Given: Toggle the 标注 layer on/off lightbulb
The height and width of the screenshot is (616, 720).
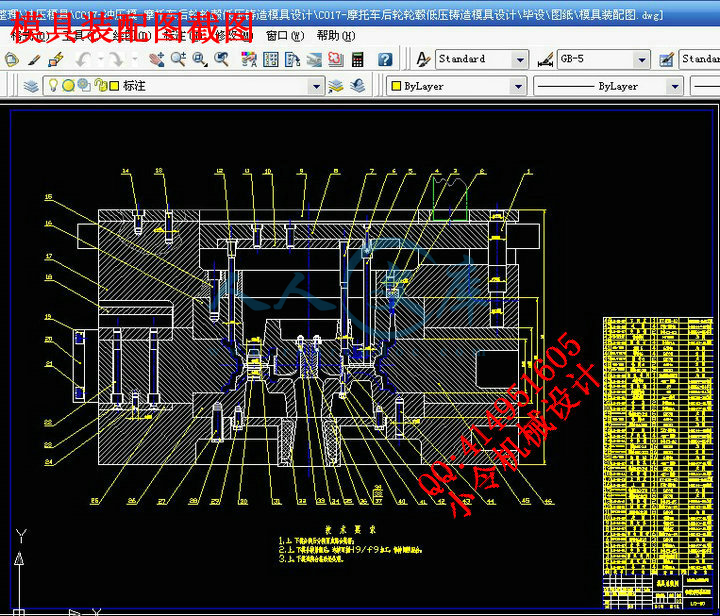Looking at the screenshot, I should (x=53, y=85).
